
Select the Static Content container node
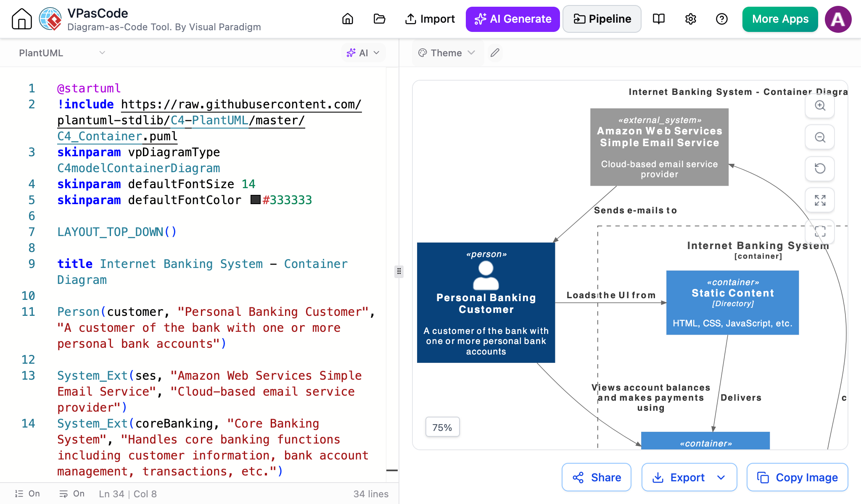pos(732,302)
